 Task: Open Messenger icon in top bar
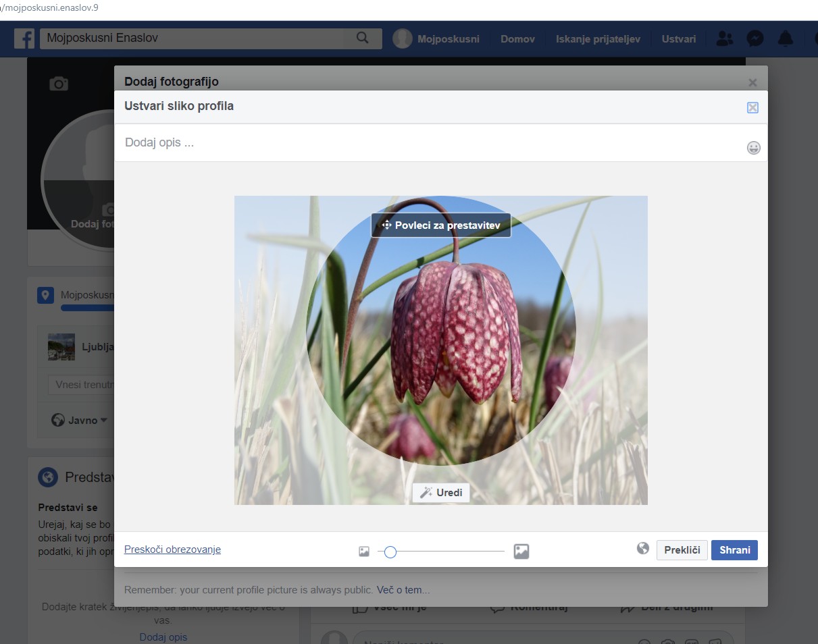click(755, 38)
